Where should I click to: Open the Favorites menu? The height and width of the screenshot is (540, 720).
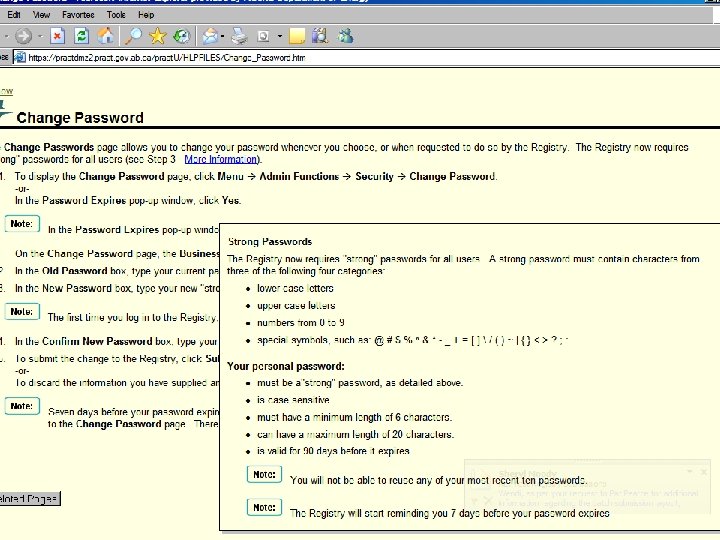78,15
